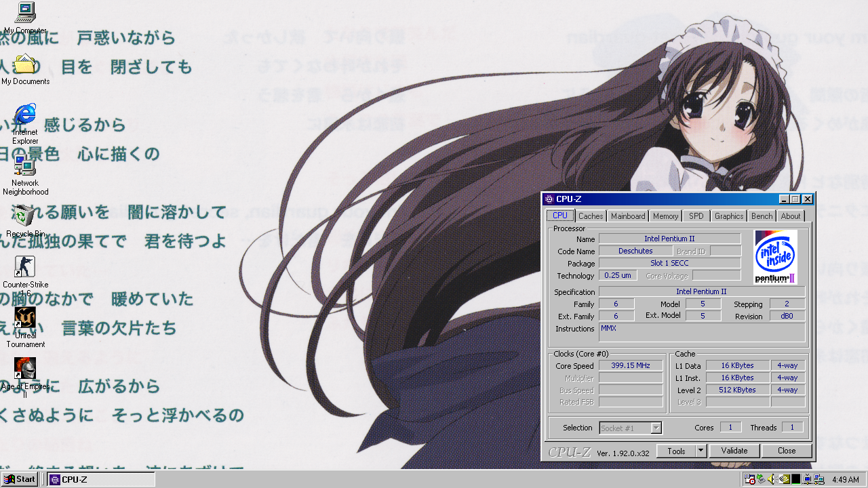
Task: Open the Windows Start menu
Action: 20,479
